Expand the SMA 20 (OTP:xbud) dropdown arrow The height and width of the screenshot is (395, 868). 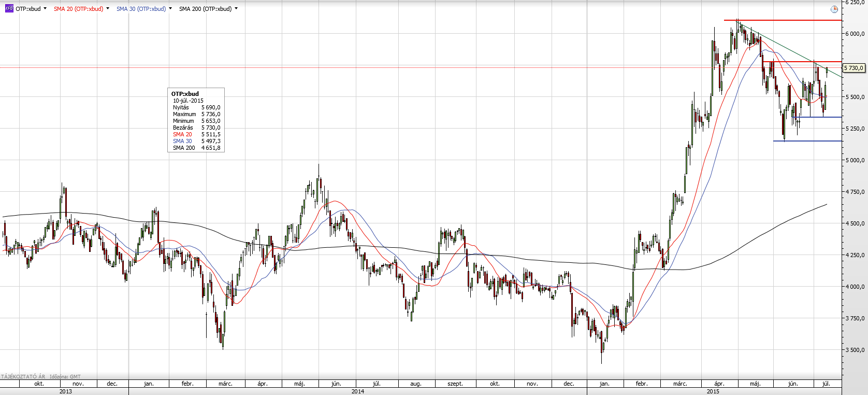coord(108,9)
